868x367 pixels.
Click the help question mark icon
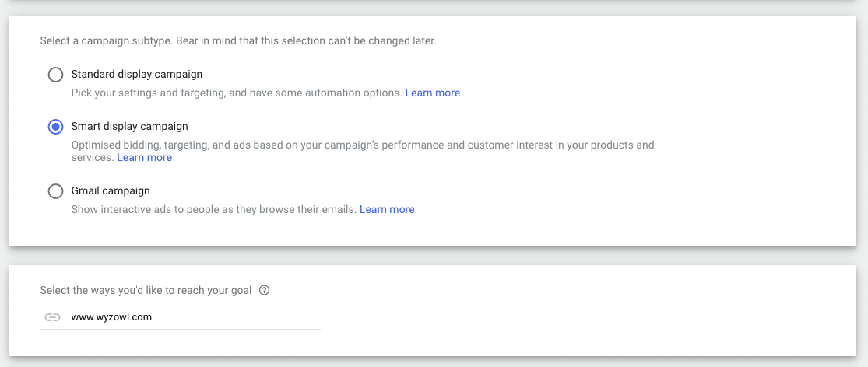pos(264,290)
